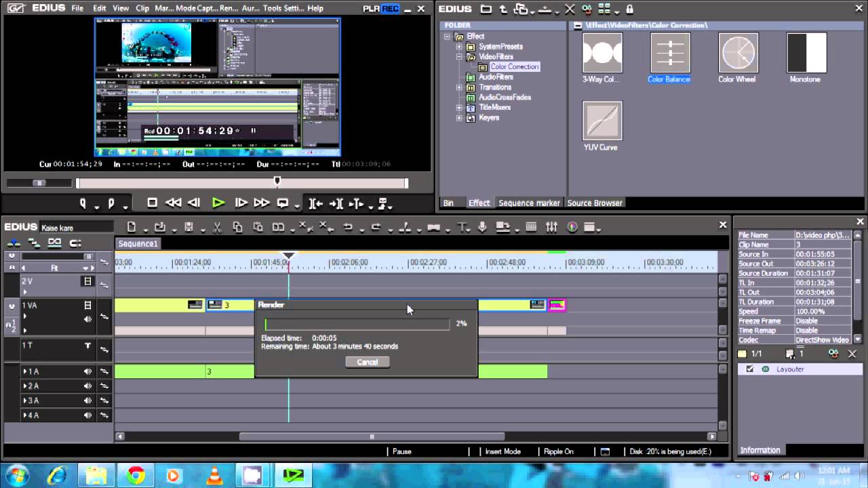Switch to the Sequence marker tab
Image resolution: width=868 pixels, height=488 pixels.
pos(529,203)
